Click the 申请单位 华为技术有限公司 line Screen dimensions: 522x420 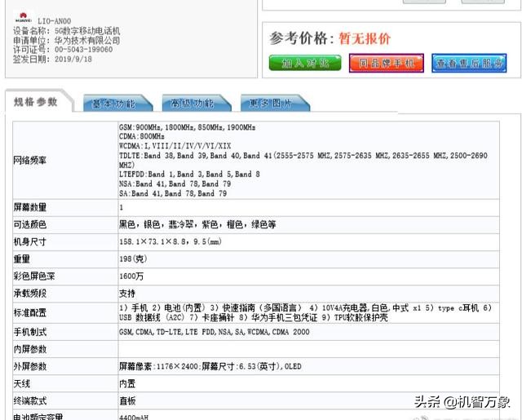pos(67,41)
